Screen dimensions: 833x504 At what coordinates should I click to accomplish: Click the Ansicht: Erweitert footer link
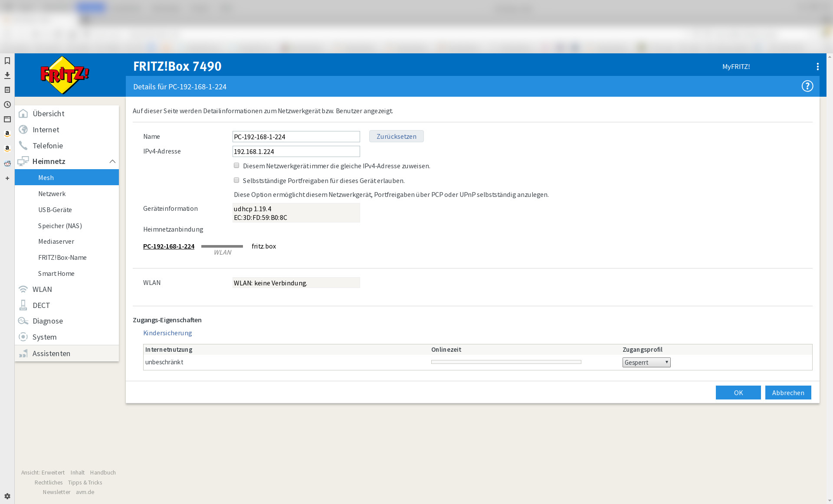[43, 473]
